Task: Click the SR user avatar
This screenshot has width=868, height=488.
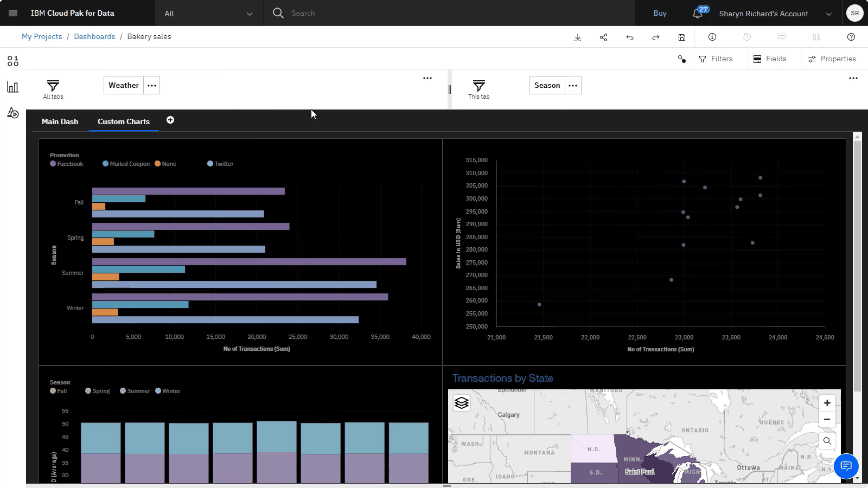Action: click(x=855, y=13)
